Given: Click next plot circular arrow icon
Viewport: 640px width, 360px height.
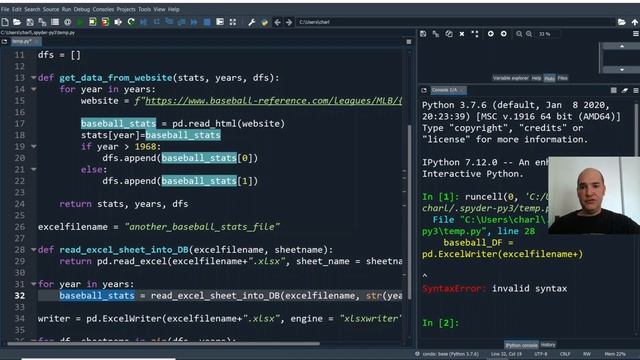Looking at the screenshot, I should (504, 34).
